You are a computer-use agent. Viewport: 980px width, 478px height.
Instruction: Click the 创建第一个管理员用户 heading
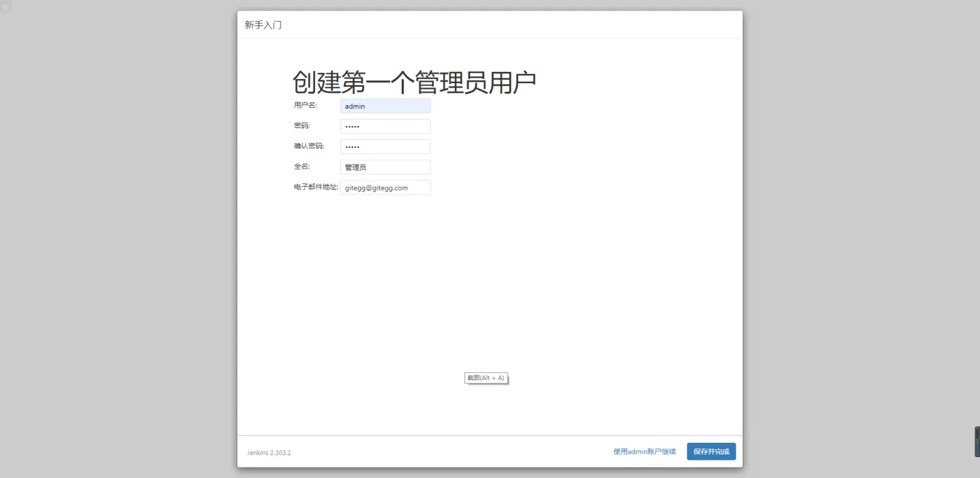pos(414,82)
